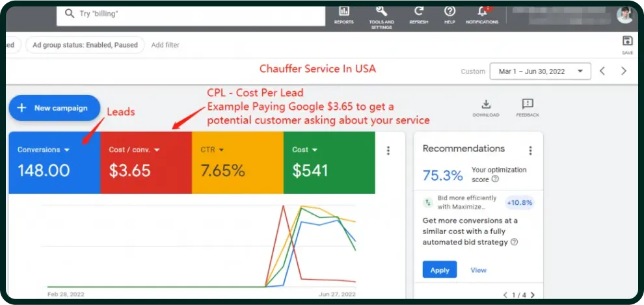Screen dimensions: 644x305
Task: Click the Jun 27, 2022 axis label
Action: pos(337,295)
